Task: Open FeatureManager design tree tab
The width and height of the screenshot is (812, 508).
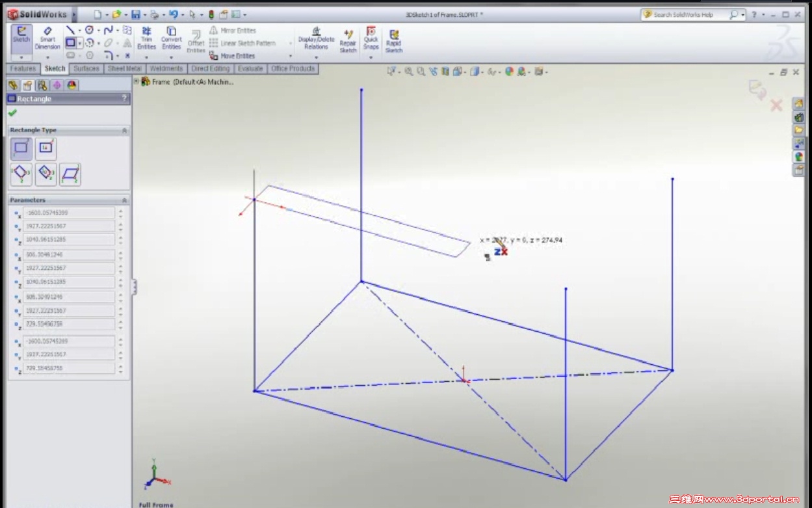Action: tap(13, 85)
